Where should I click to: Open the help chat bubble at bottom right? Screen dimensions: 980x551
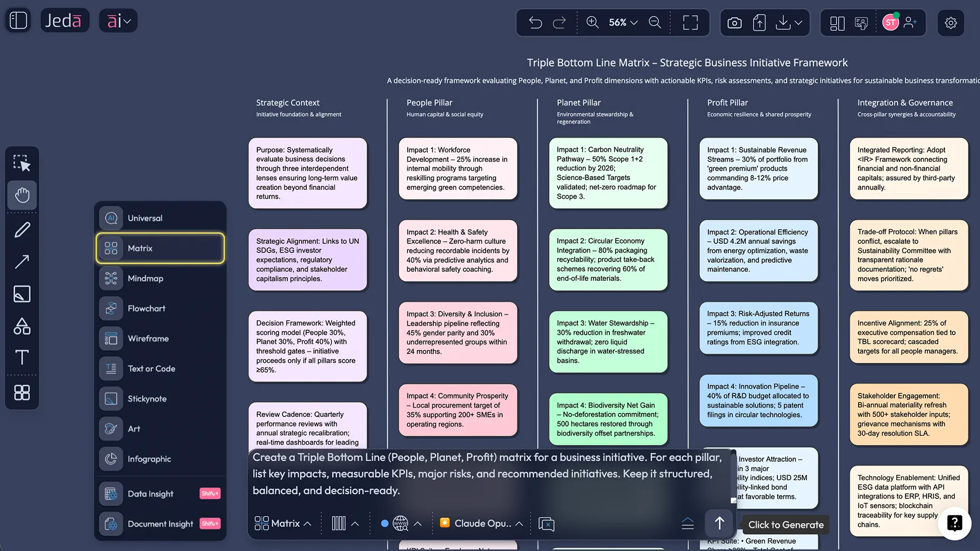pyautogui.click(x=955, y=523)
